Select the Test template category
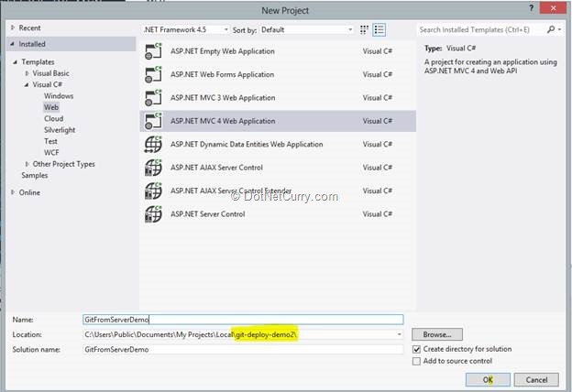Viewport: 572px width, 392px height. 50,141
